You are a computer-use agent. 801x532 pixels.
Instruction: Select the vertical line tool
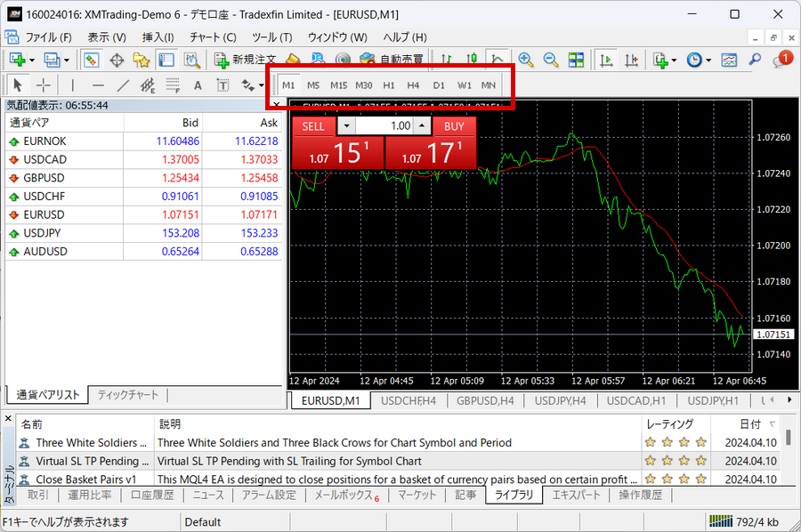coord(73,85)
